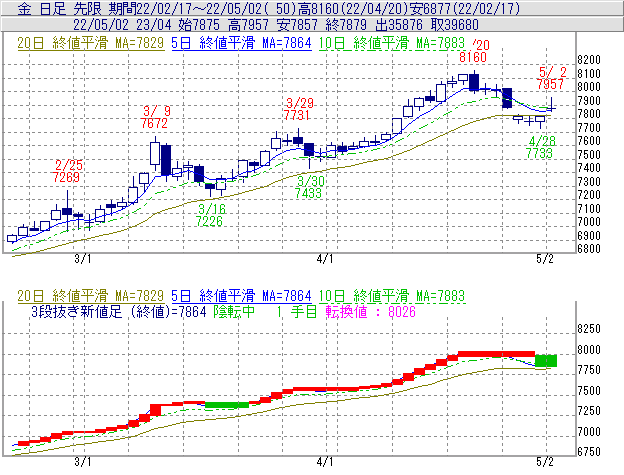Viewport: 624px width, 475px height.
Task: Select the 3/ 9 7672 high label
Action: point(154,117)
